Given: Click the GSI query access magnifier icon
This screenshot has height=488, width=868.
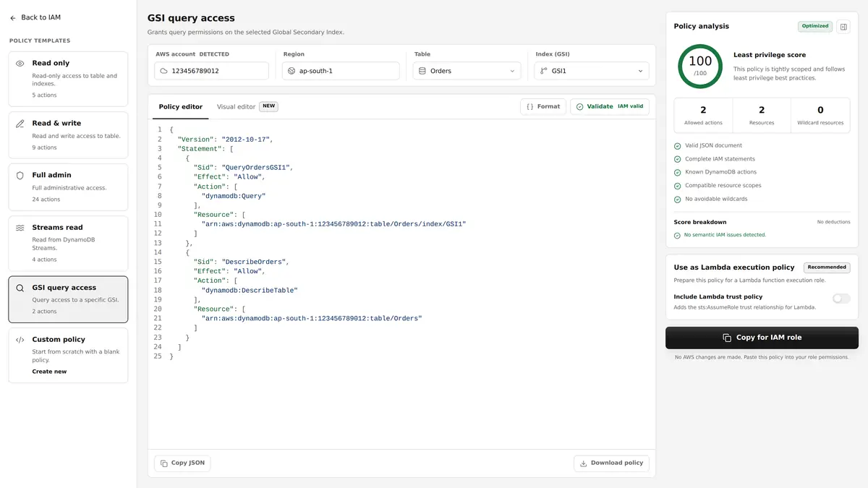Looking at the screenshot, I should (x=20, y=288).
